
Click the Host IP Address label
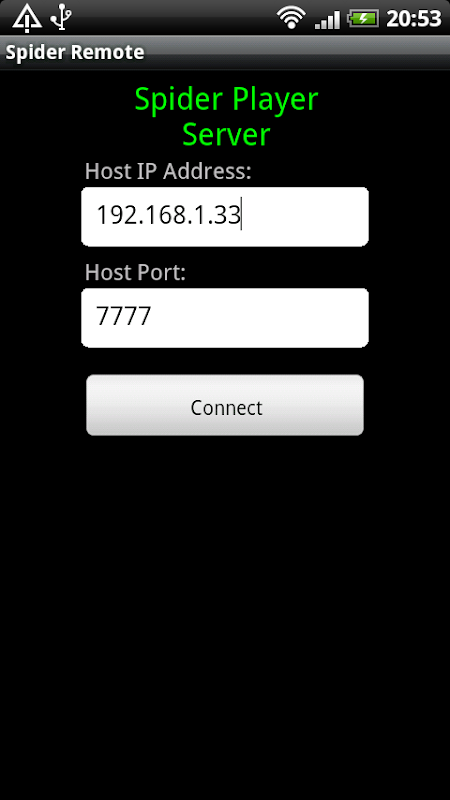168,171
